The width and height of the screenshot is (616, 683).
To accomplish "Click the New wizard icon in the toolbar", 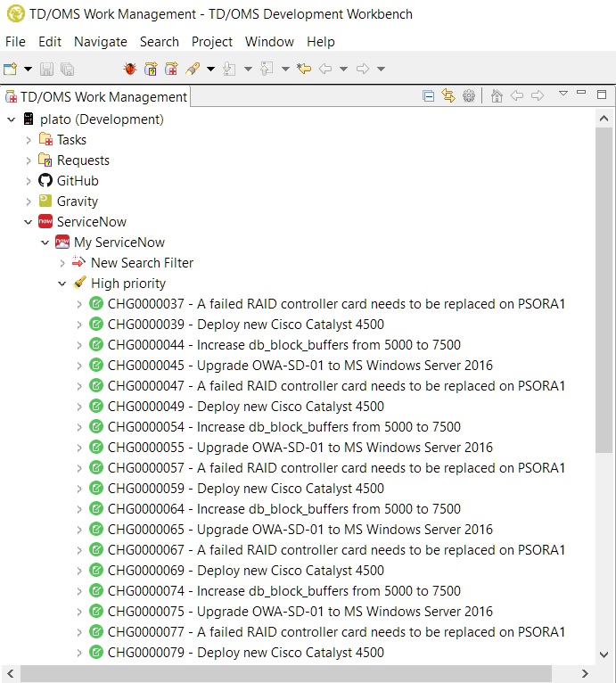I will pyautogui.click(x=10, y=69).
